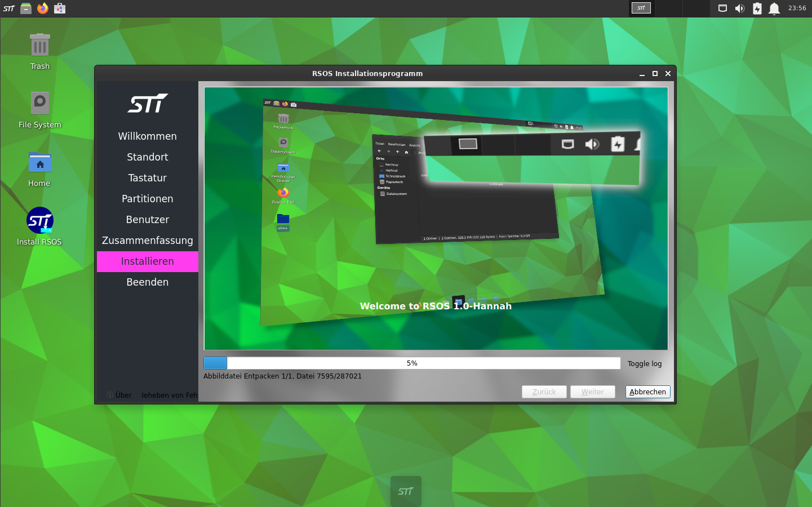Viewport: 812px width, 507px height.
Task: Launch the file manager from the top panel
Action: coord(26,8)
